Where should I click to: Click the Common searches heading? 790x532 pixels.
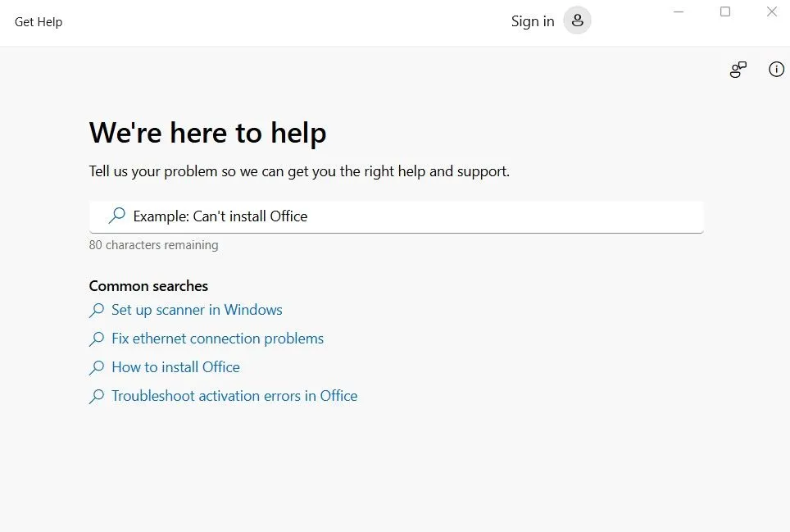(x=148, y=286)
